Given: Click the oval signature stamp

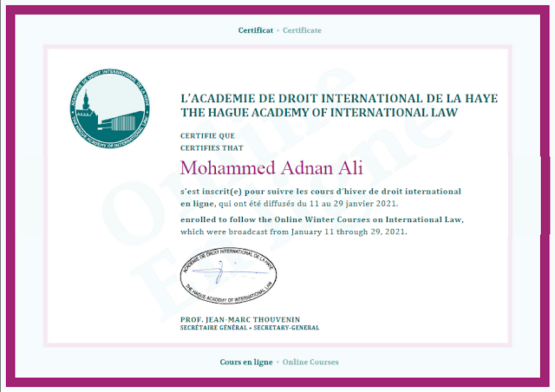Looking at the screenshot, I should click(x=228, y=276).
